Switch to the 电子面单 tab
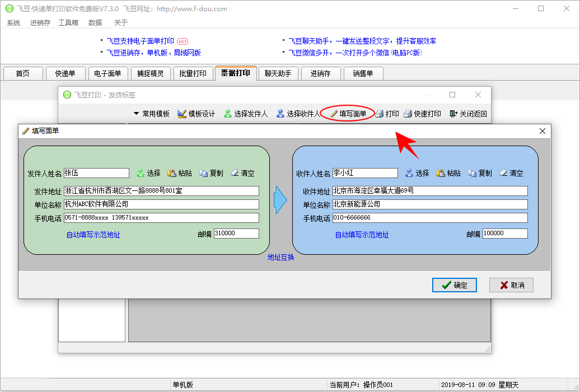 [107, 73]
